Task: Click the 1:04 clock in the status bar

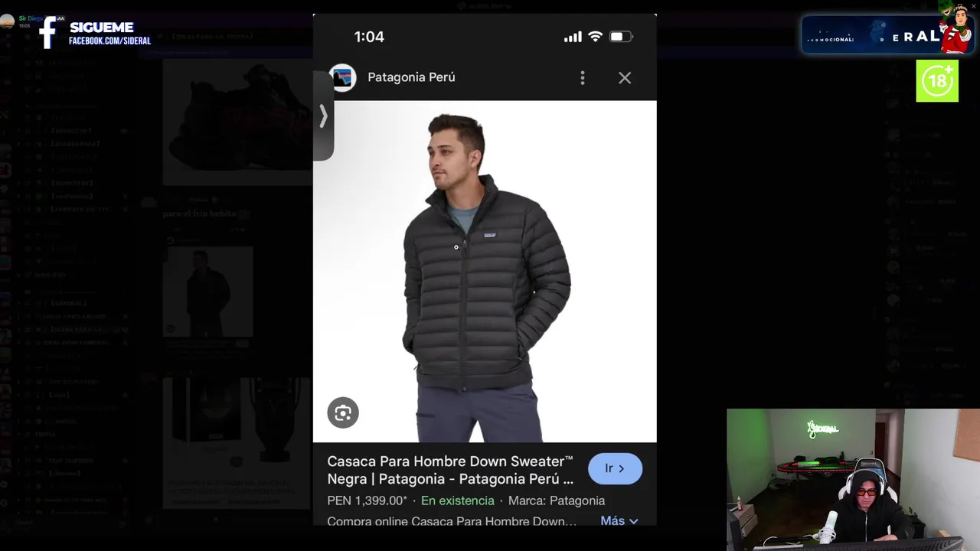Action: point(369,37)
